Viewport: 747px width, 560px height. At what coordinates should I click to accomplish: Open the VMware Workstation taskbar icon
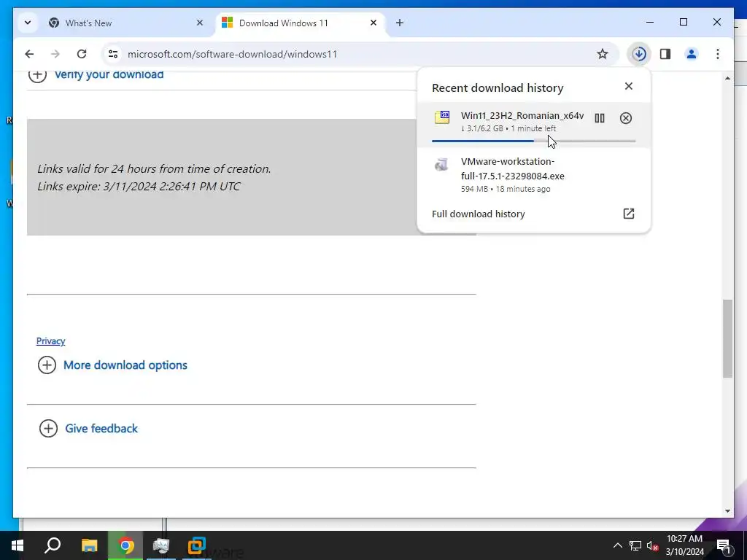click(196, 545)
